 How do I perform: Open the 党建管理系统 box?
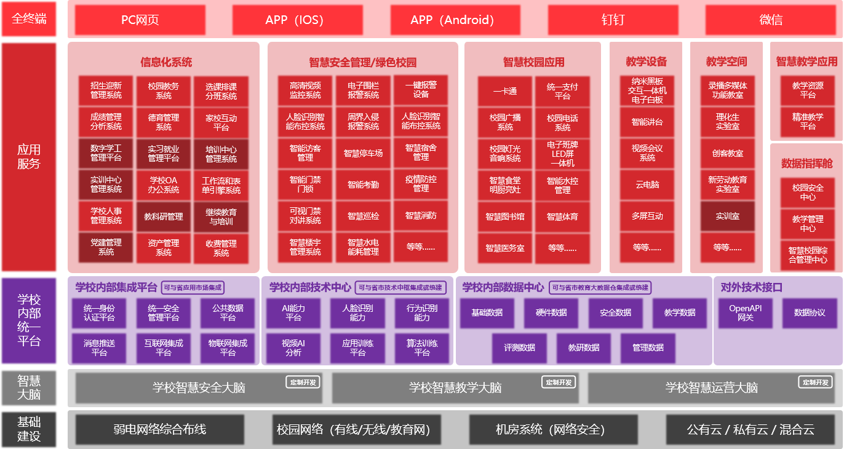pos(106,247)
